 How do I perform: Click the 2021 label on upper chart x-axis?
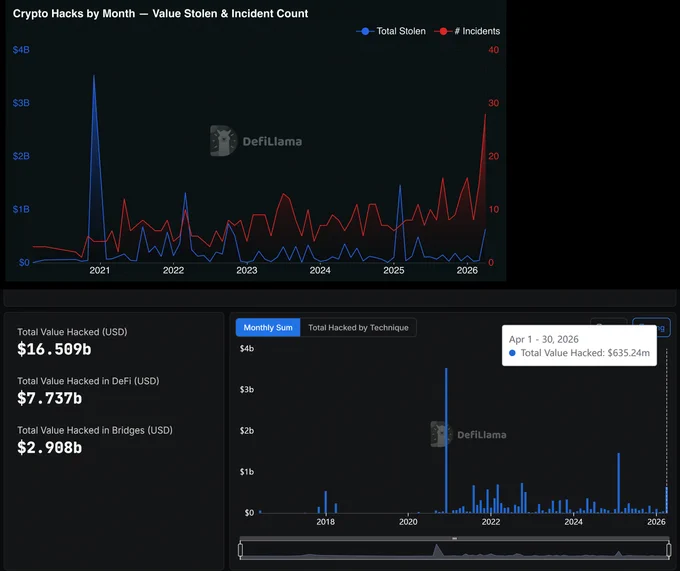pyautogui.click(x=100, y=271)
